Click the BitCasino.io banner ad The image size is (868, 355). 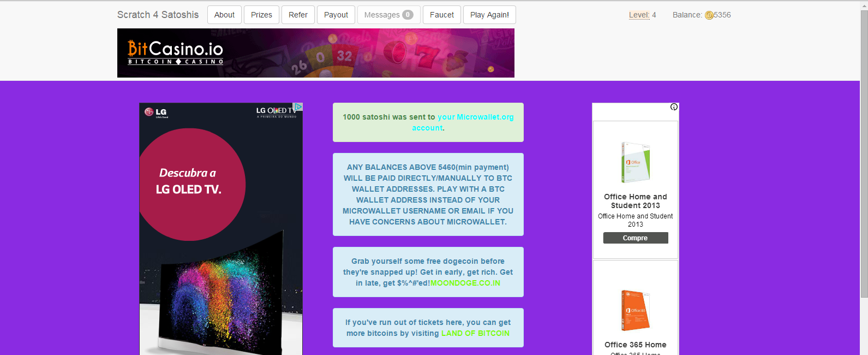316,53
